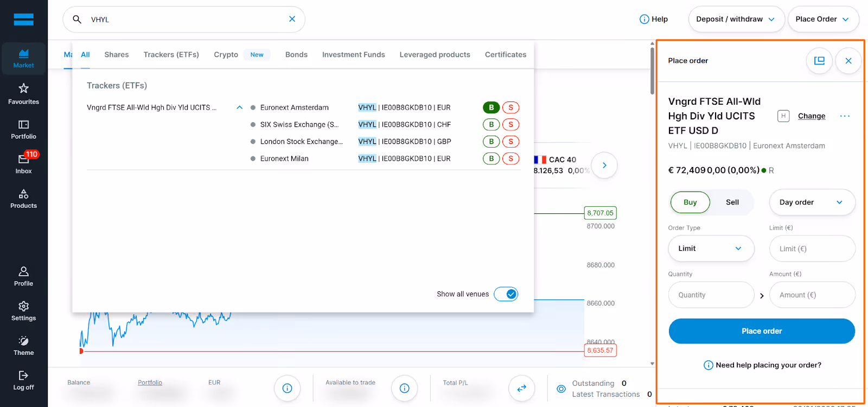Select Sell in order panel
The width and height of the screenshot is (868, 407).
click(732, 202)
